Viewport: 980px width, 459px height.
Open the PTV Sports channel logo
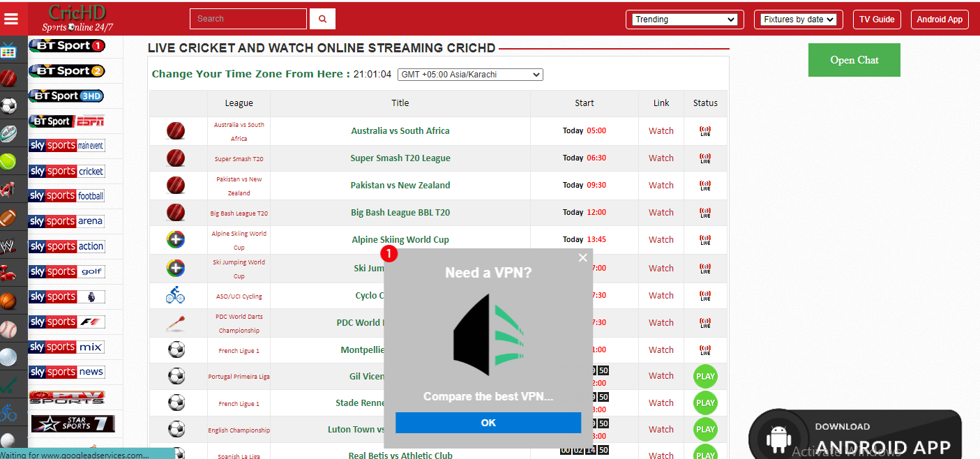click(x=67, y=398)
